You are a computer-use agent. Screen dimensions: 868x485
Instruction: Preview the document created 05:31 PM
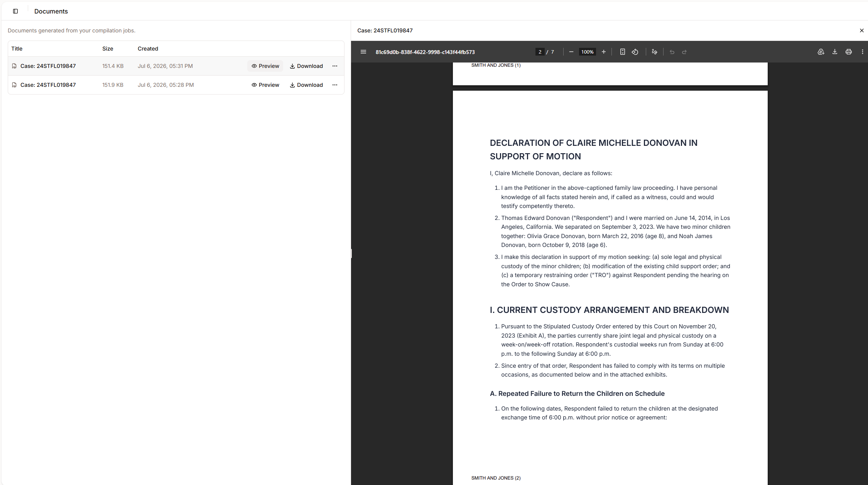[265, 66]
